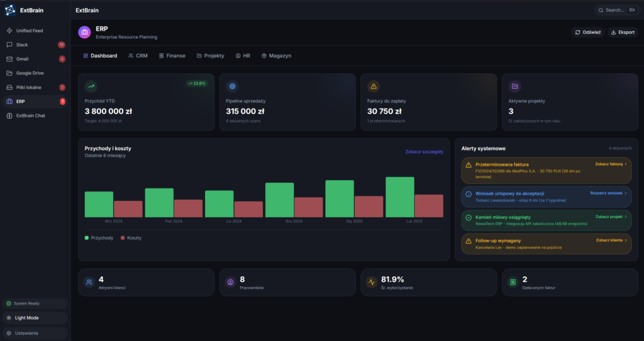Click the Search input field
The width and height of the screenshot is (644, 341).
coord(616,10)
